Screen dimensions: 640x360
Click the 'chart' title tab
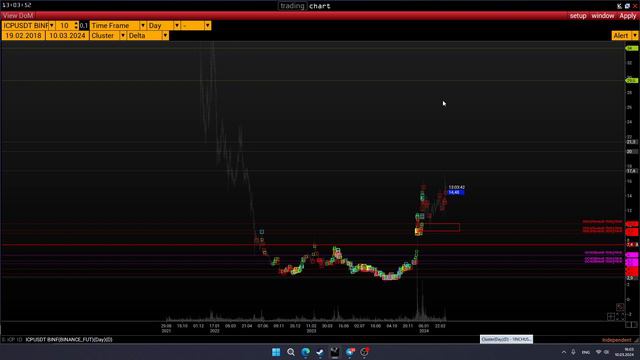click(x=320, y=6)
